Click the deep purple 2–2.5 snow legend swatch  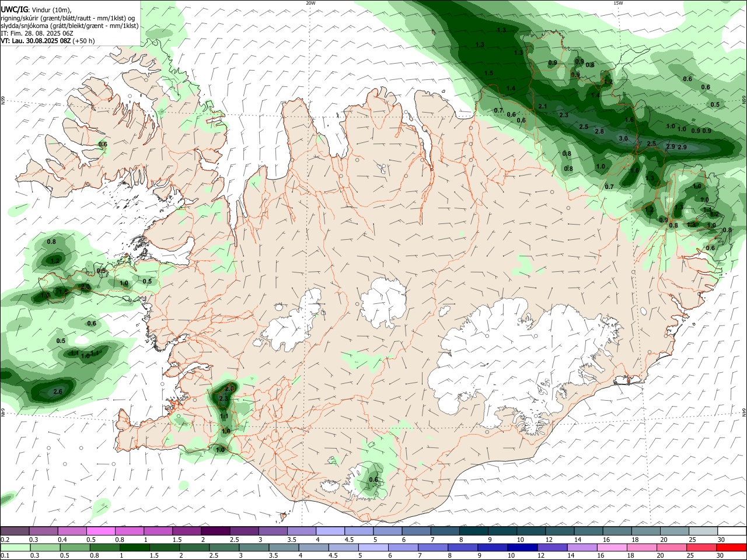point(215,531)
